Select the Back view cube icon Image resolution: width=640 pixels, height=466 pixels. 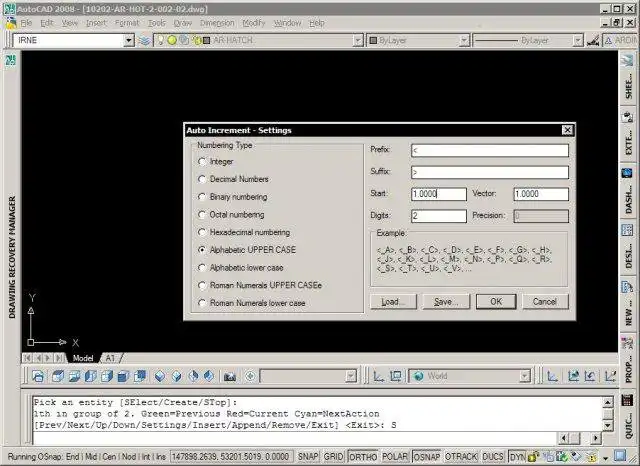click(140, 376)
